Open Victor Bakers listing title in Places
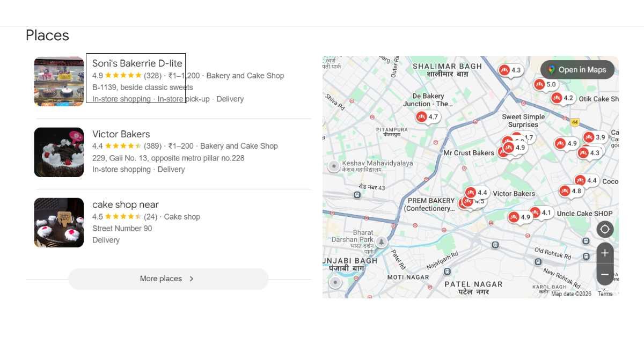Viewport: 644px width, 337px height. (121, 134)
